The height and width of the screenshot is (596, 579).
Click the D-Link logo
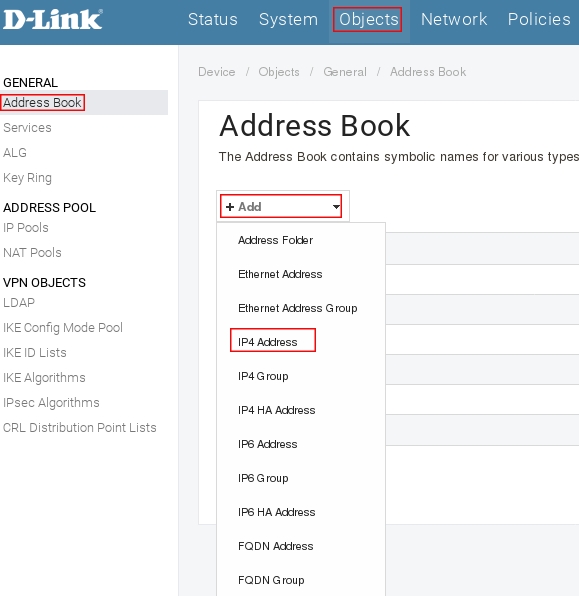[53, 19]
